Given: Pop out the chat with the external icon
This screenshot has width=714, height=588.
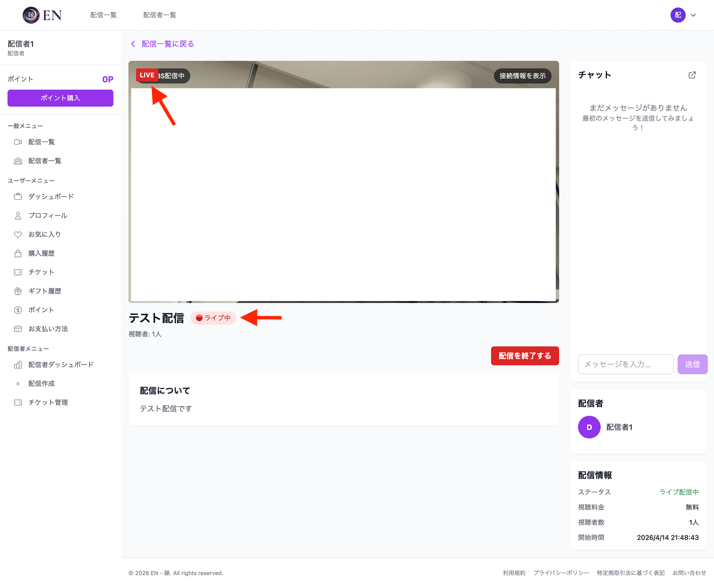Looking at the screenshot, I should (692, 75).
